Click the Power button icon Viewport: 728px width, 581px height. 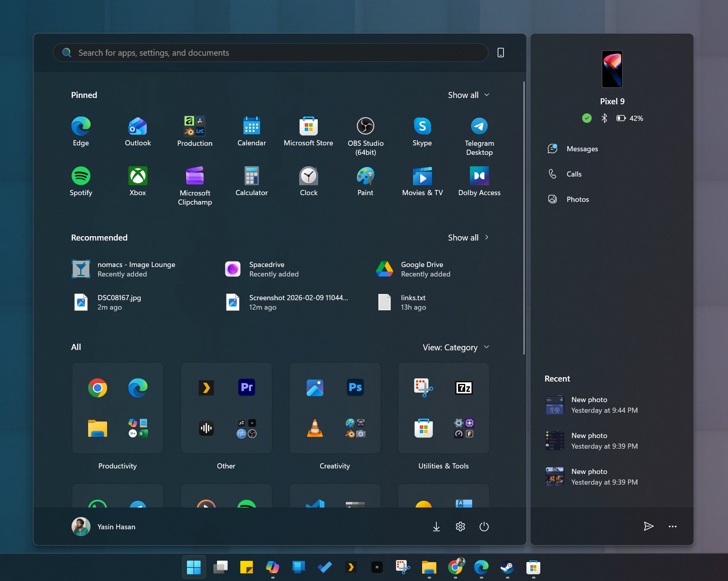(x=484, y=526)
